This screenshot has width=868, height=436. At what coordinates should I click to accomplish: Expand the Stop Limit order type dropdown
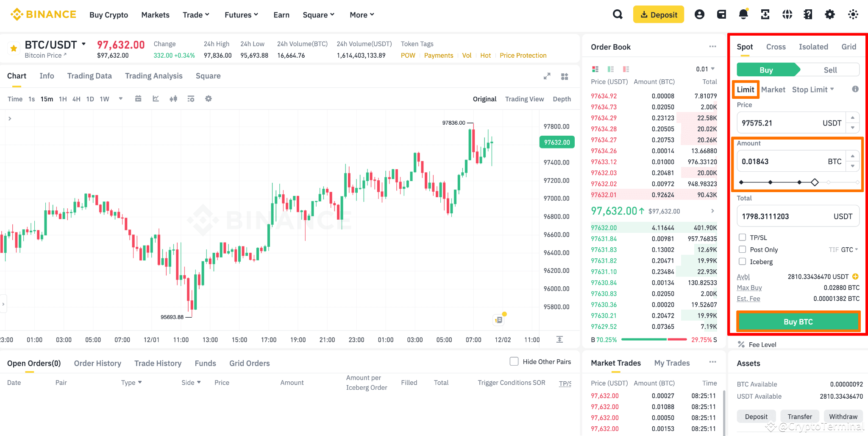pos(813,89)
